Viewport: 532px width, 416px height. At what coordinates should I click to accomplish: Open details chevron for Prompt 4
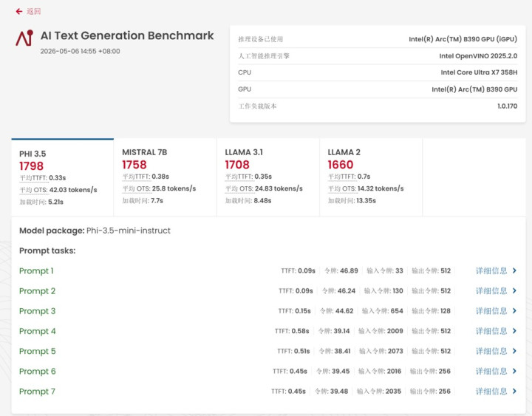click(514, 331)
